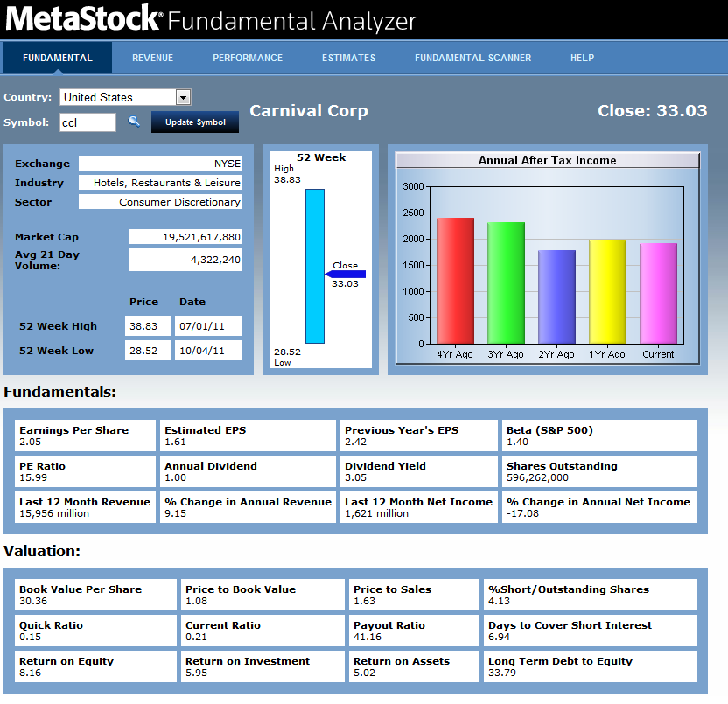
Task: Click the red 4Yr Ago bar
Action: coord(456,281)
